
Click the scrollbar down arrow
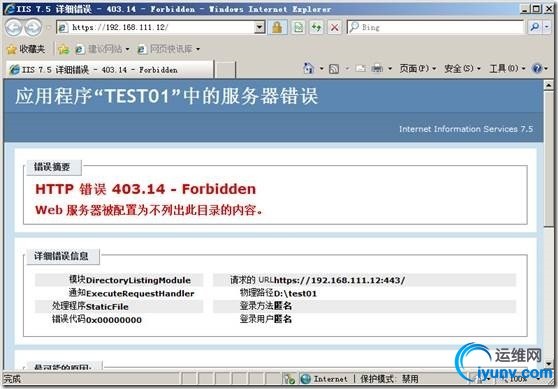[x=548, y=364]
